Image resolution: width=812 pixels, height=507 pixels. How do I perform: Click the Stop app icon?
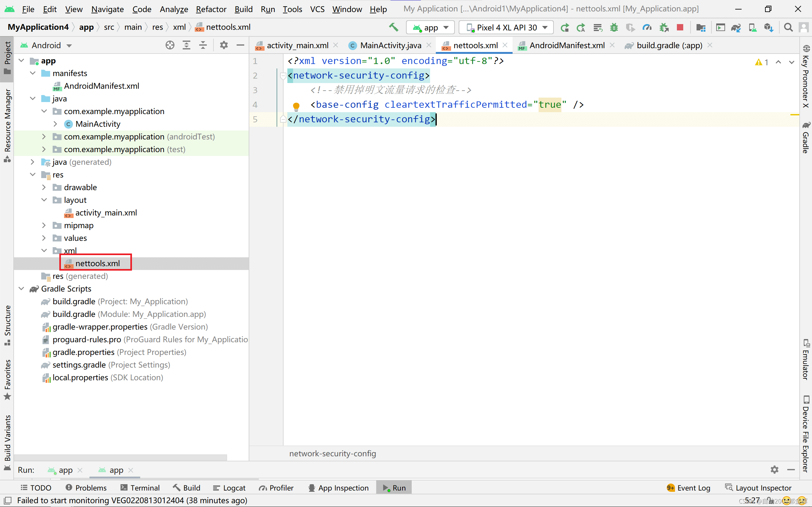click(x=680, y=27)
